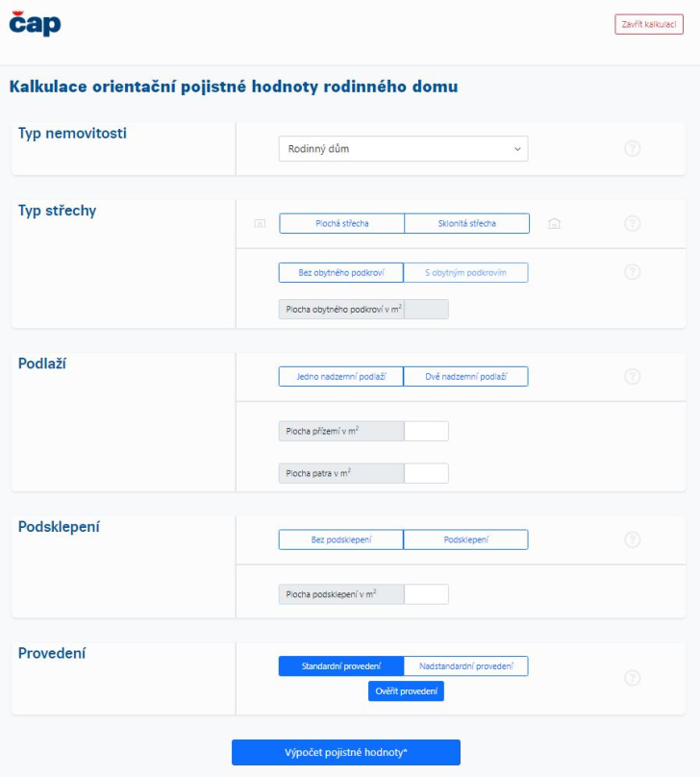The width and height of the screenshot is (700, 777).
Task: Switch to Nadstandardní provedení
Action: 466,666
